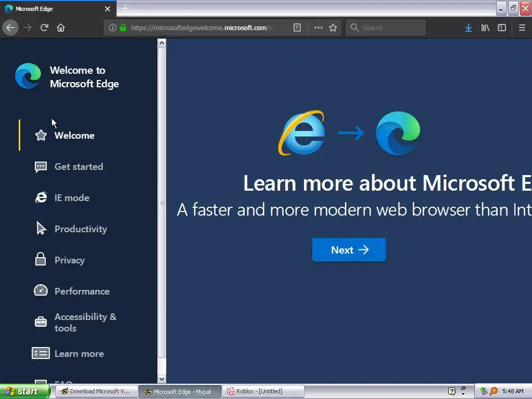
Task: Open IE mode sidebar item
Action: (x=72, y=198)
